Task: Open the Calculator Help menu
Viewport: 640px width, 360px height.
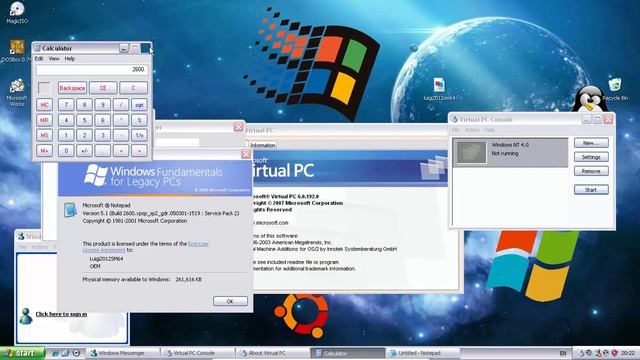Action: coord(70,59)
